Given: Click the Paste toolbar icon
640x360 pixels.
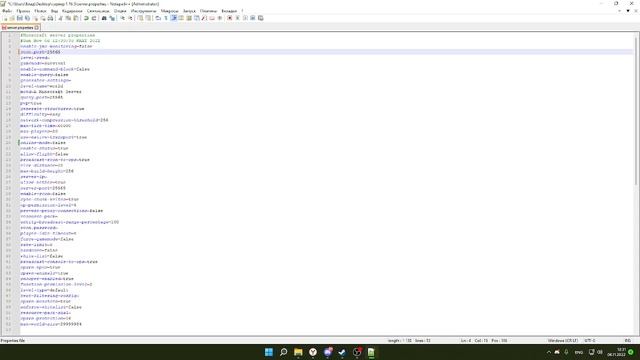Looking at the screenshot, I should click(76, 18).
